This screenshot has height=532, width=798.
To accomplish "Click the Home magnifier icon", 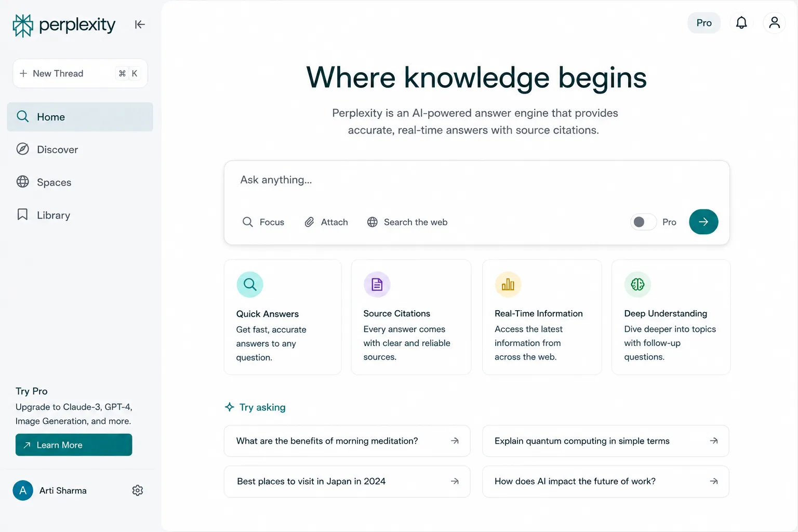I will (x=23, y=116).
